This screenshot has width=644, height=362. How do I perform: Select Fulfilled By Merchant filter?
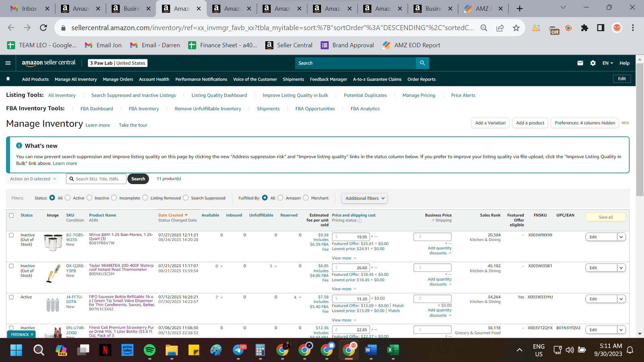pos(306,198)
